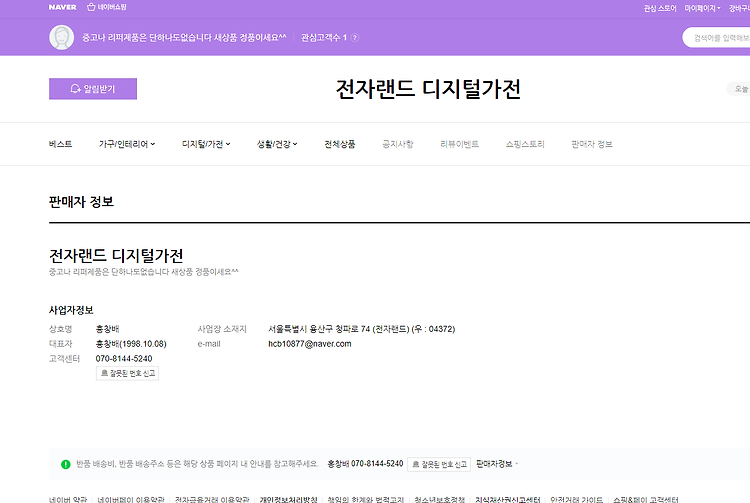
Task: Expand the 가구/인테리어 category dropdown
Action: click(127, 144)
